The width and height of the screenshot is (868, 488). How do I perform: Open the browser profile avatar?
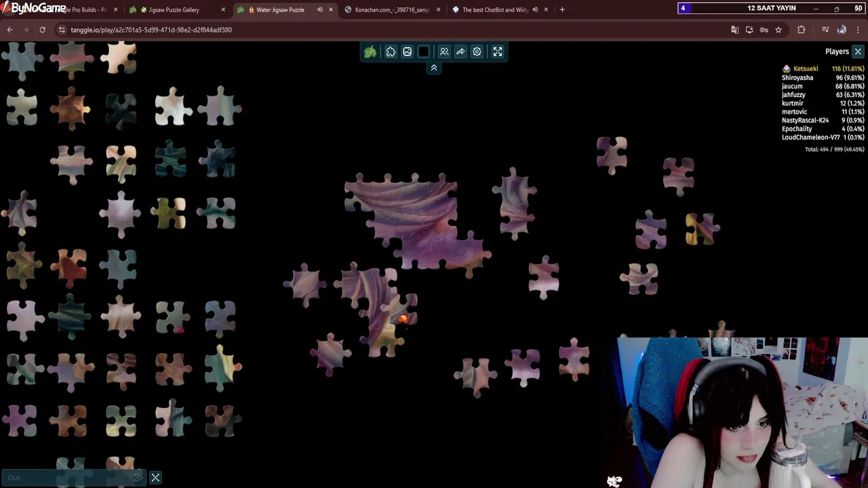click(842, 30)
